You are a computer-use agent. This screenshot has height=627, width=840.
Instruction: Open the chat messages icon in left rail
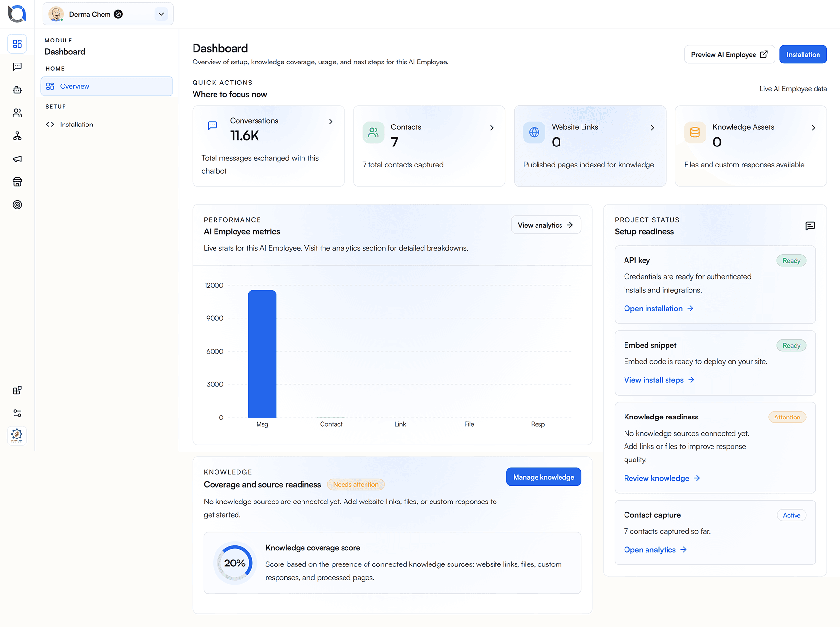[x=17, y=67]
